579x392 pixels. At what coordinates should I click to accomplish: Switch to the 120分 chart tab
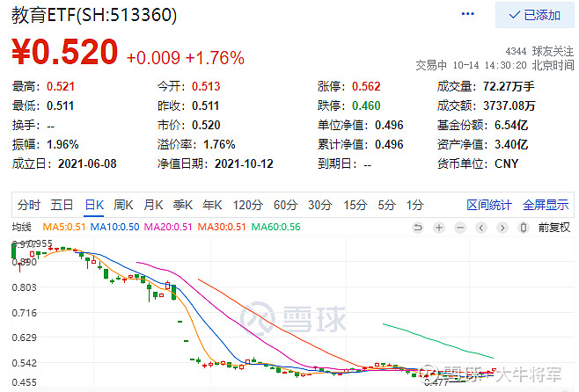coord(248,205)
